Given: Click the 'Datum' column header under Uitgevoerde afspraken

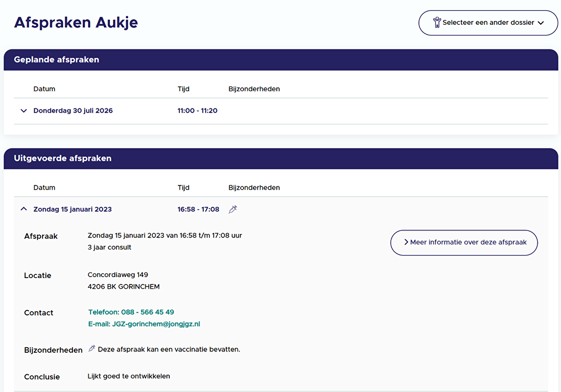Looking at the screenshot, I should click(x=44, y=187).
